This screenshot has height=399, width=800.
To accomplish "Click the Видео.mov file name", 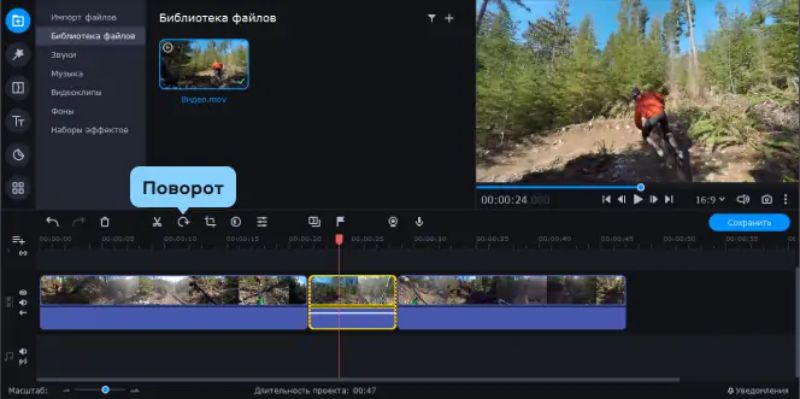I will click(x=204, y=99).
